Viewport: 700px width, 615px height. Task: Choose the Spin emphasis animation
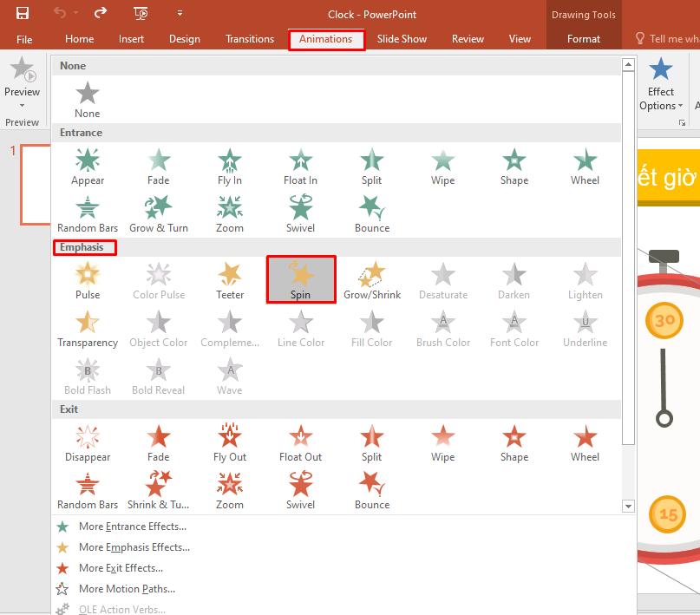coord(301,280)
